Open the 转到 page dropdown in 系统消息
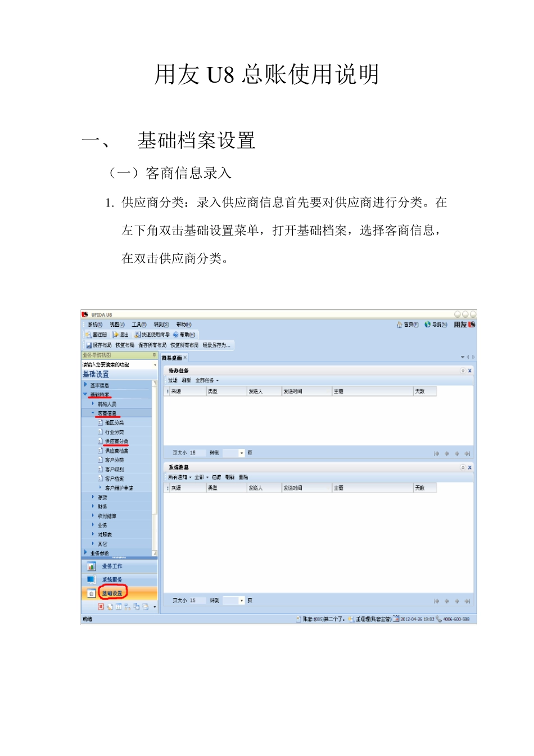The image size is (534, 756). 242,601
